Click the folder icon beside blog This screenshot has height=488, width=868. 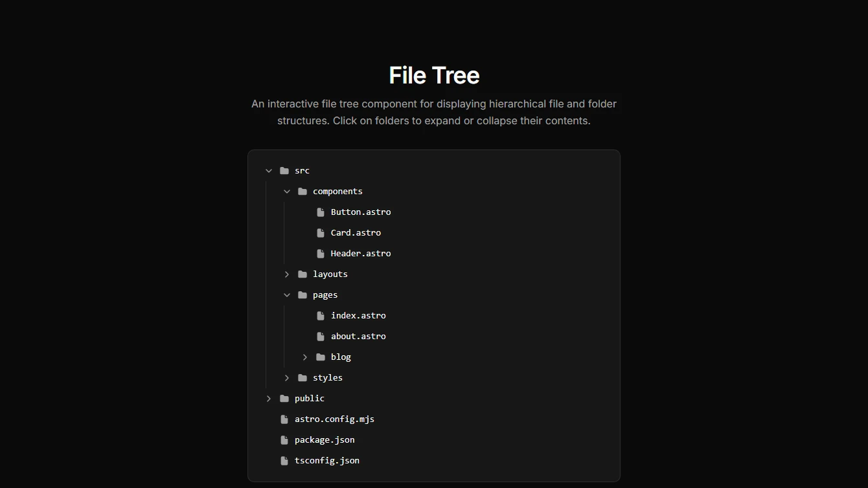click(x=321, y=357)
